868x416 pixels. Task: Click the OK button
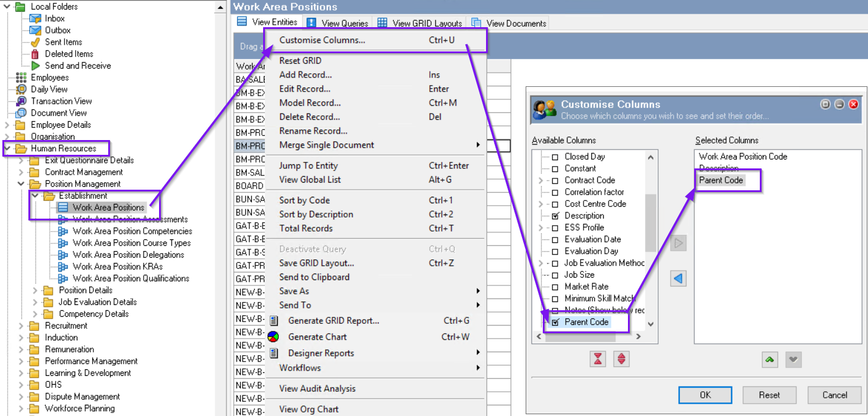(x=705, y=395)
